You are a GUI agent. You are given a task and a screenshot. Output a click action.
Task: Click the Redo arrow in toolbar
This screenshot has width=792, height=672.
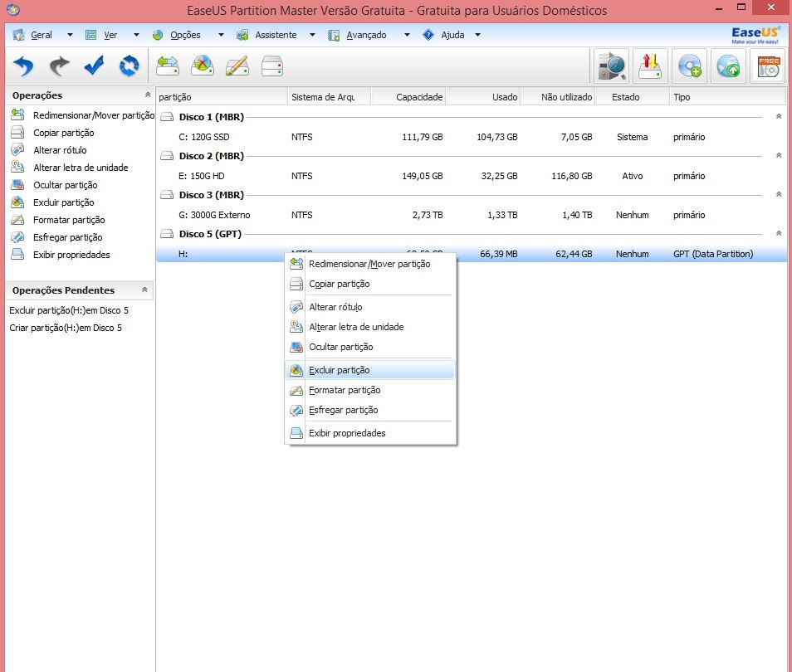tap(59, 66)
